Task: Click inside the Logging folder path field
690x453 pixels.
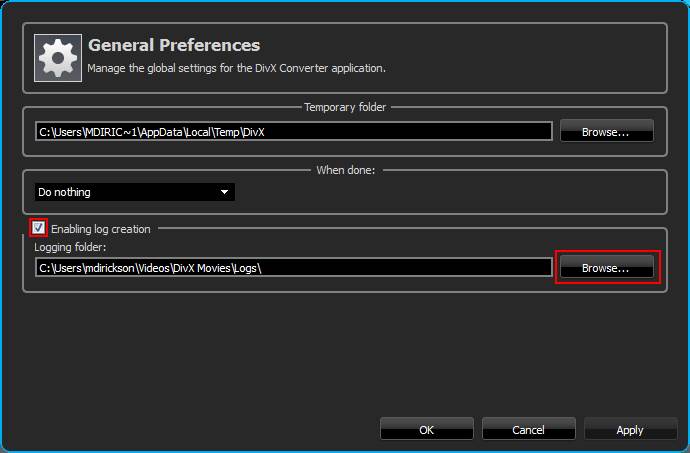Action: [x=400, y=268]
